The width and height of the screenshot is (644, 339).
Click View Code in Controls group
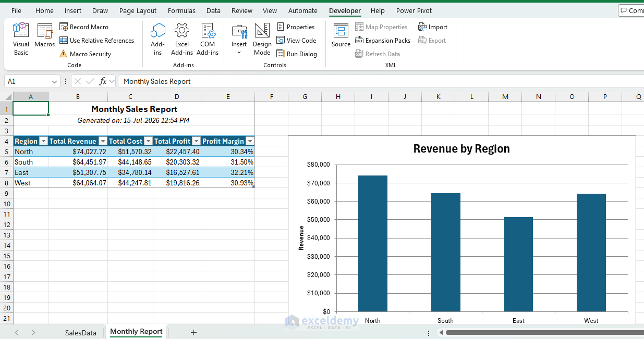point(296,40)
